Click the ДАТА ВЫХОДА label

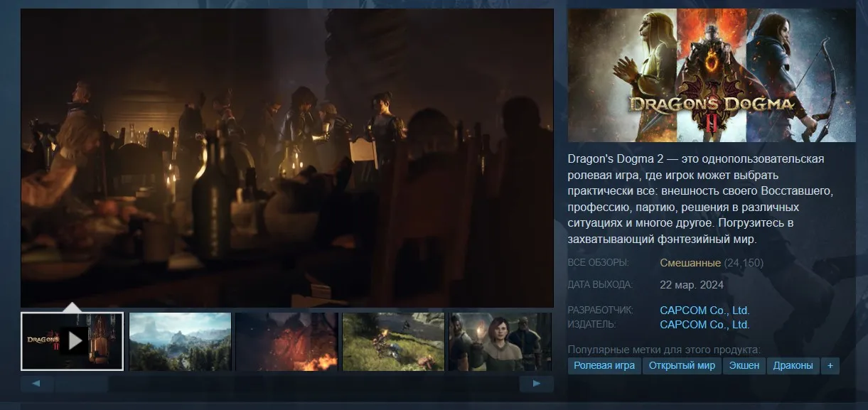[600, 285]
